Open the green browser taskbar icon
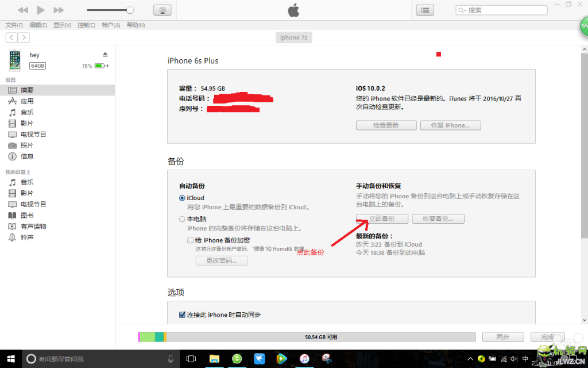Screen dimensions: 588x368 pyautogui.click(x=237, y=359)
